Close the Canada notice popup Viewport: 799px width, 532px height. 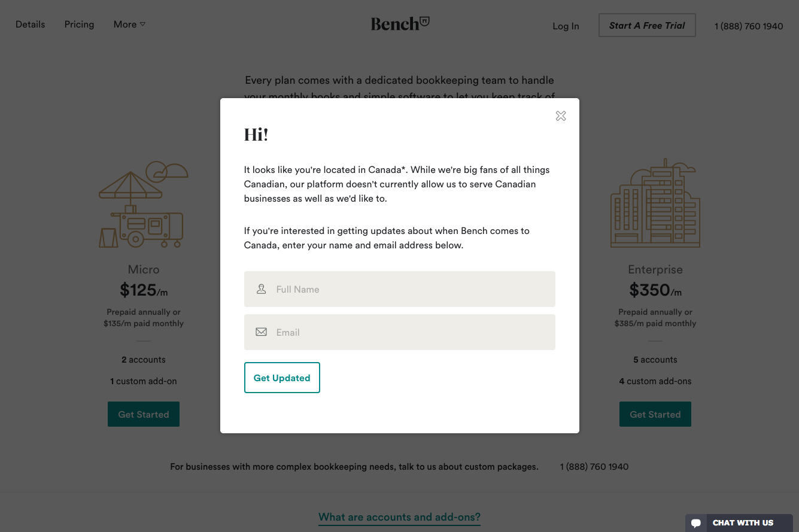click(561, 116)
